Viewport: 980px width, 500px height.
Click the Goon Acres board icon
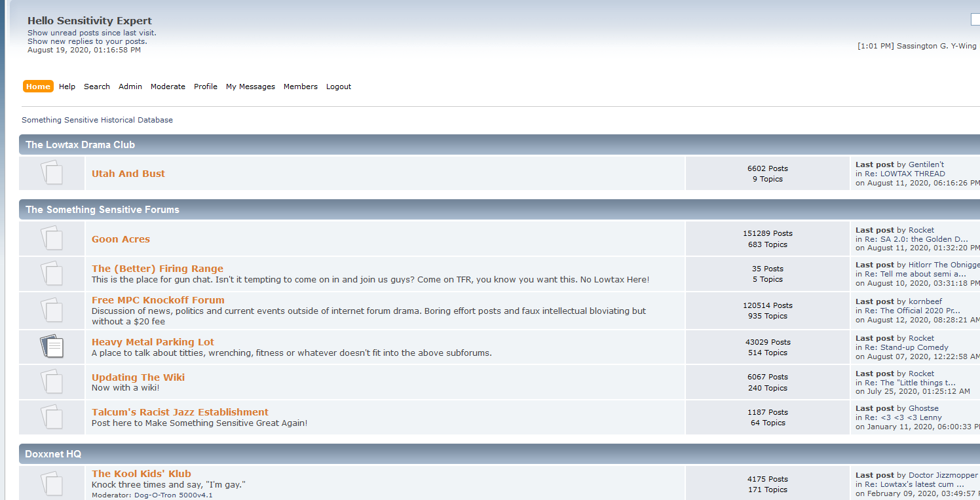coord(52,238)
